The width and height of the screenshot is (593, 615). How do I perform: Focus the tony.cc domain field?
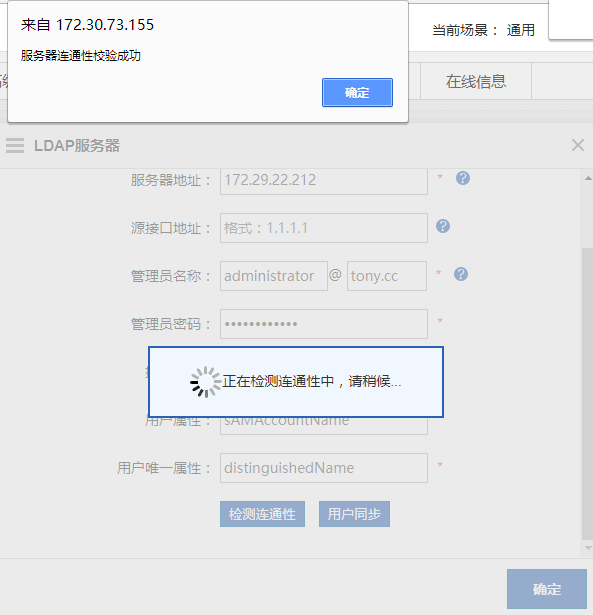387,276
